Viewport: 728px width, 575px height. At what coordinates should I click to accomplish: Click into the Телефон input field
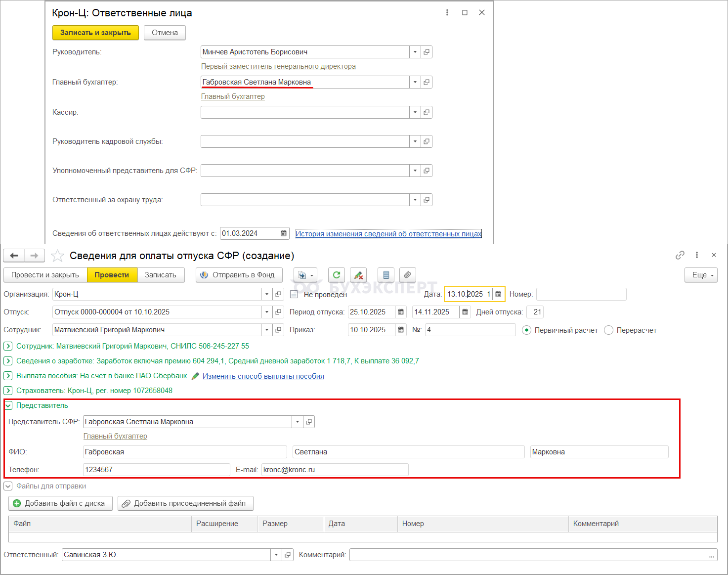[156, 470]
